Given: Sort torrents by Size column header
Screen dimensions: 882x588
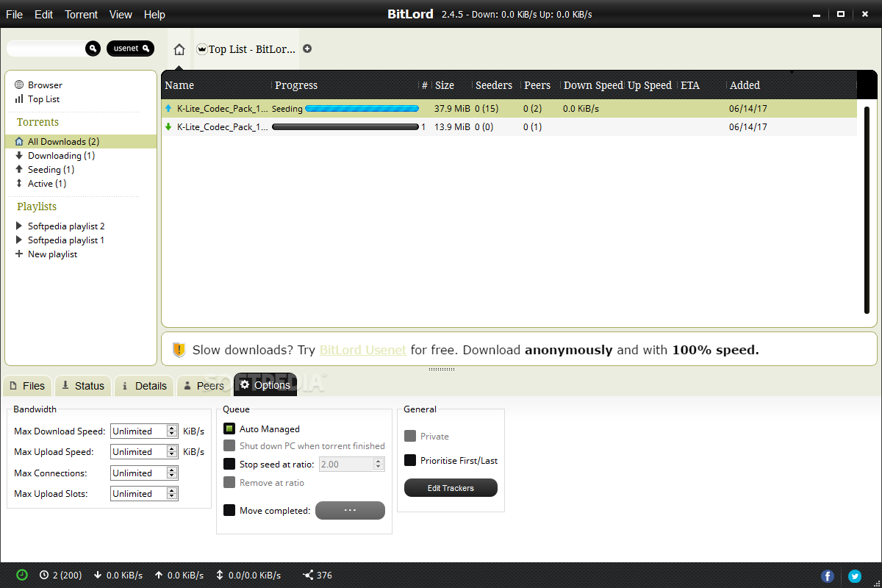Looking at the screenshot, I should point(445,85).
